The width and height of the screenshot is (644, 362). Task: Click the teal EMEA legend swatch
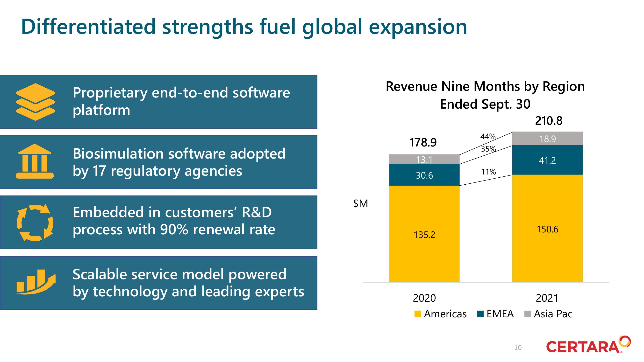click(x=480, y=314)
